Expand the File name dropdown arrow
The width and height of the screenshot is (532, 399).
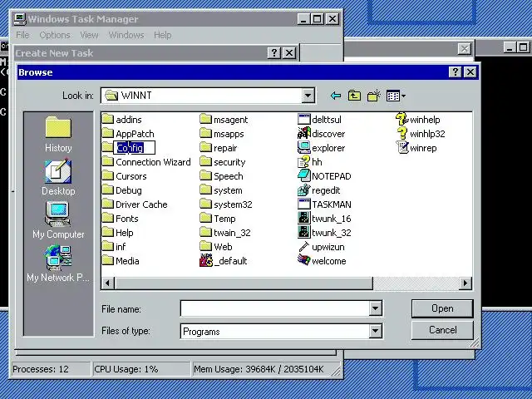click(x=375, y=308)
